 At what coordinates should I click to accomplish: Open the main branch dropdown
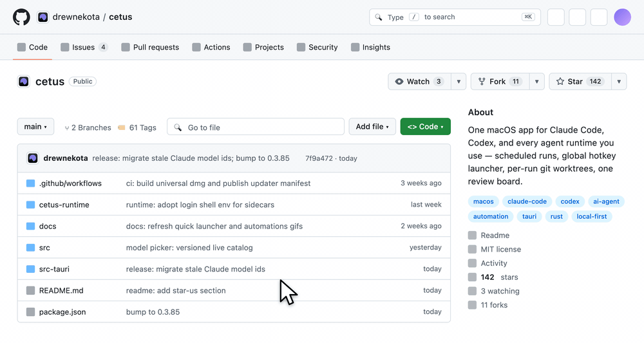pos(35,127)
